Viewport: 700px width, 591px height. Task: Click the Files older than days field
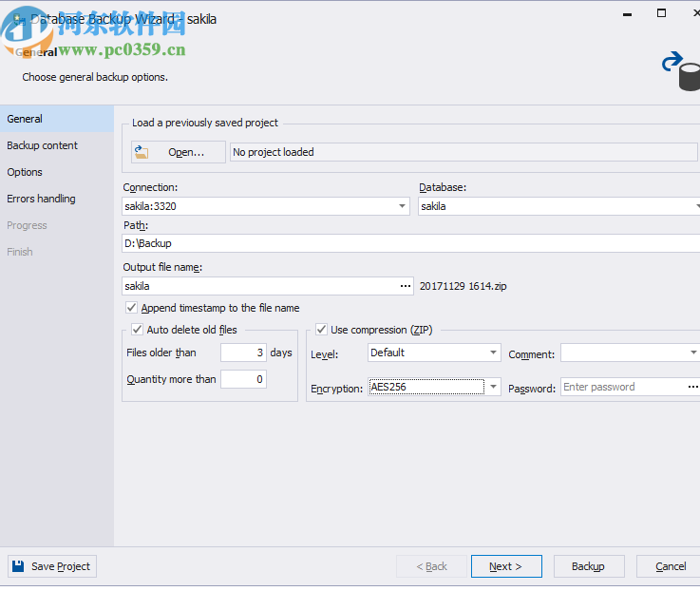tap(243, 353)
